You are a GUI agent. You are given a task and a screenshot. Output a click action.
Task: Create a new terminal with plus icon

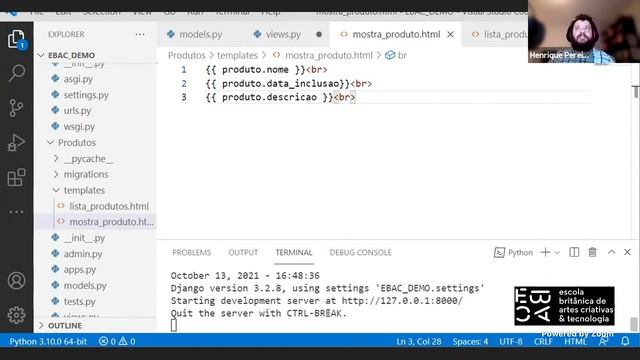pyautogui.click(x=545, y=252)
